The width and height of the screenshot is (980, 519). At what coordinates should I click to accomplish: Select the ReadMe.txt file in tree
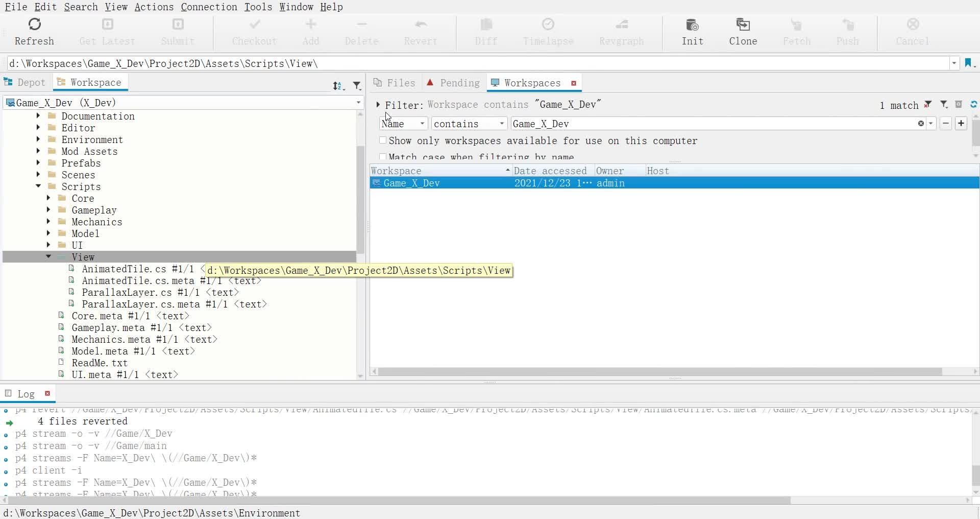pos(100,363)
